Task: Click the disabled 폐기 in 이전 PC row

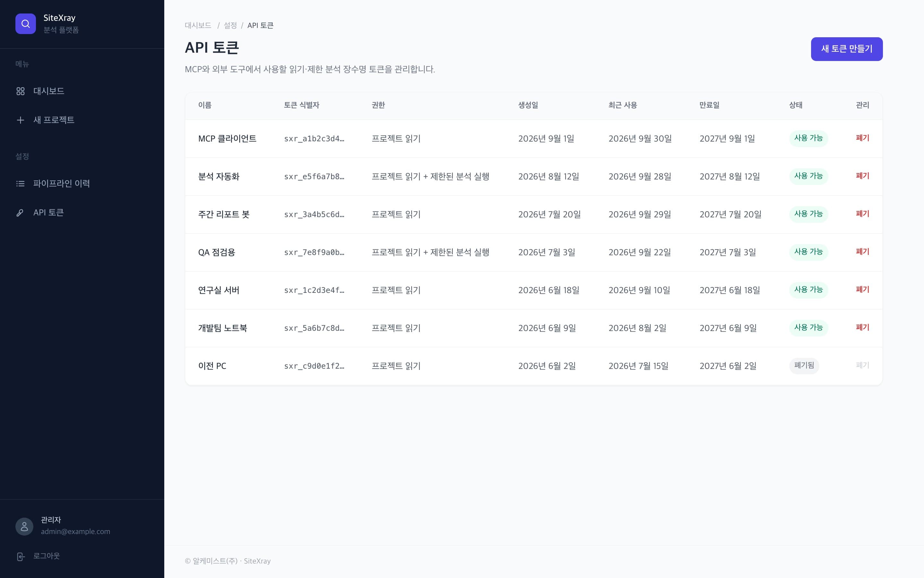Action: coord(862,365)
